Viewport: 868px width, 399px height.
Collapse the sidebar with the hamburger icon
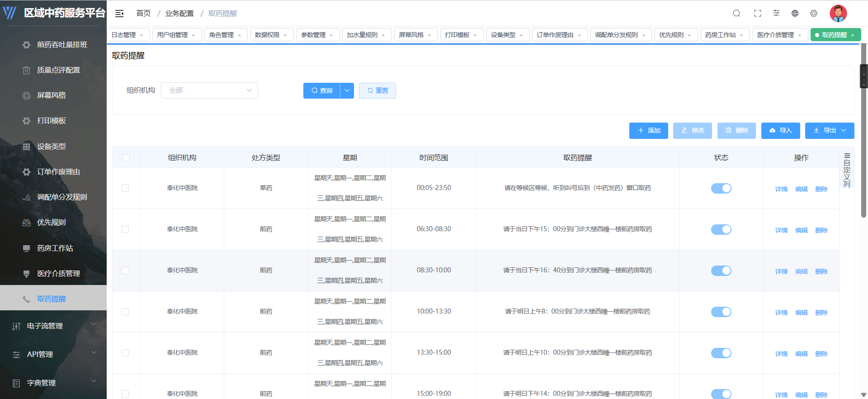pos(119,14)
